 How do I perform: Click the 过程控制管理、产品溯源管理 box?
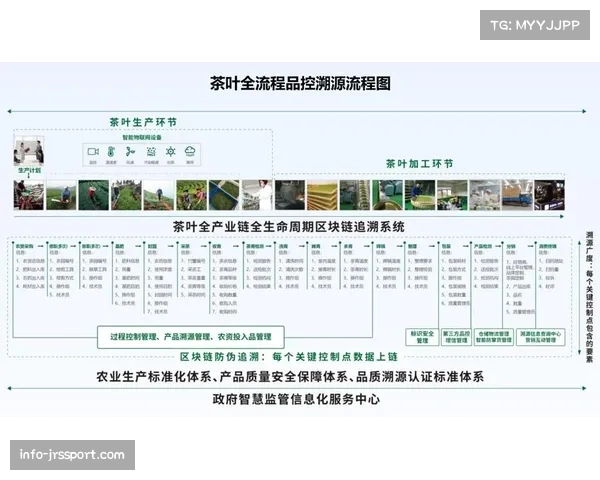[191, 337]
